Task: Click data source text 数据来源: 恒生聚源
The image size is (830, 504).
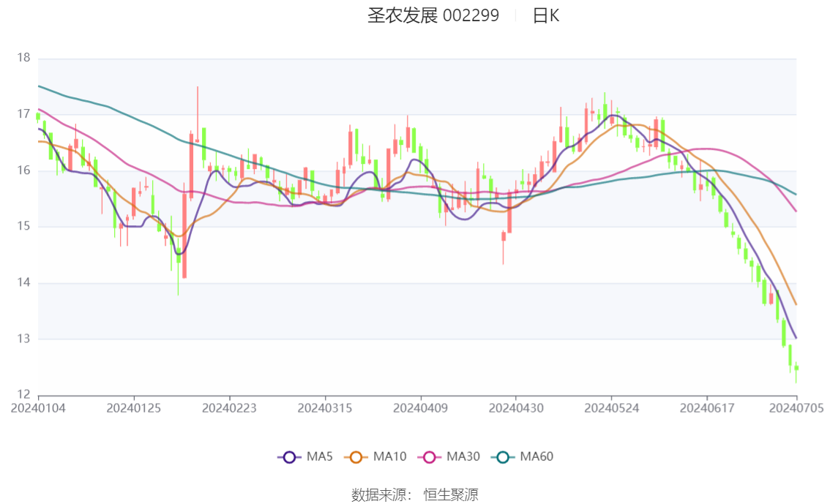Action: point(415,495)
